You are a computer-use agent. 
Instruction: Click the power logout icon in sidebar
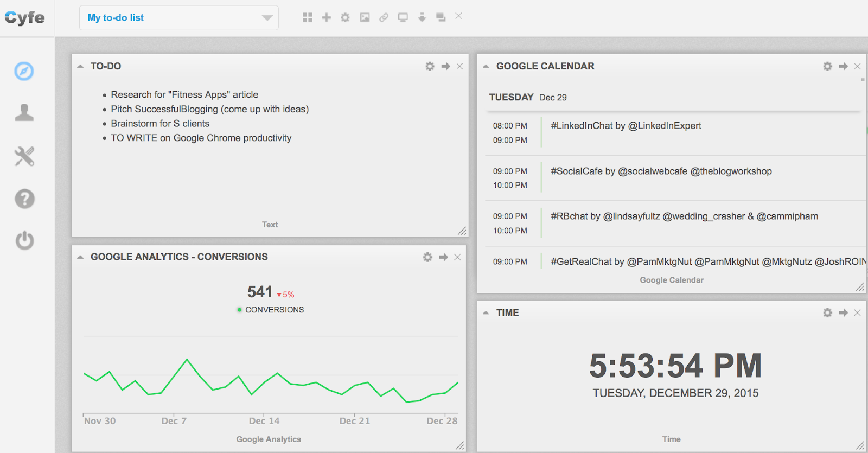tap(24, 240)
